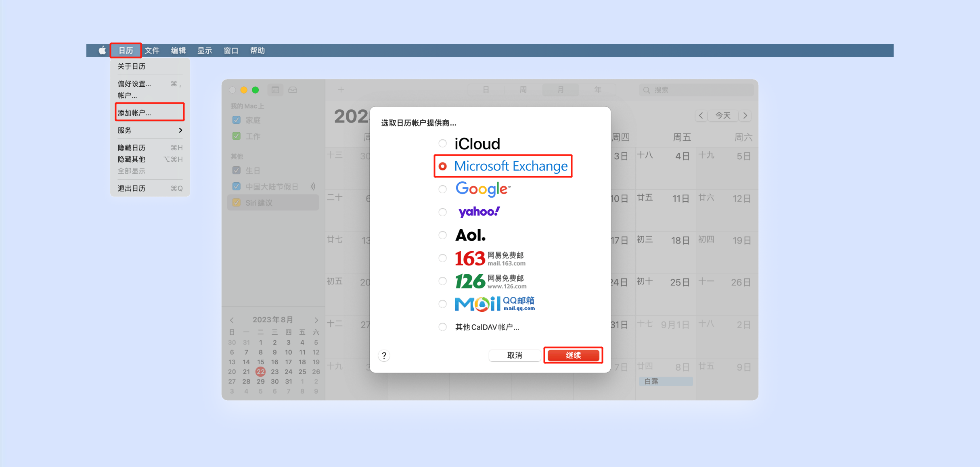
Task: Click the 搜索 search field
Action: click(x=696, y=90)
